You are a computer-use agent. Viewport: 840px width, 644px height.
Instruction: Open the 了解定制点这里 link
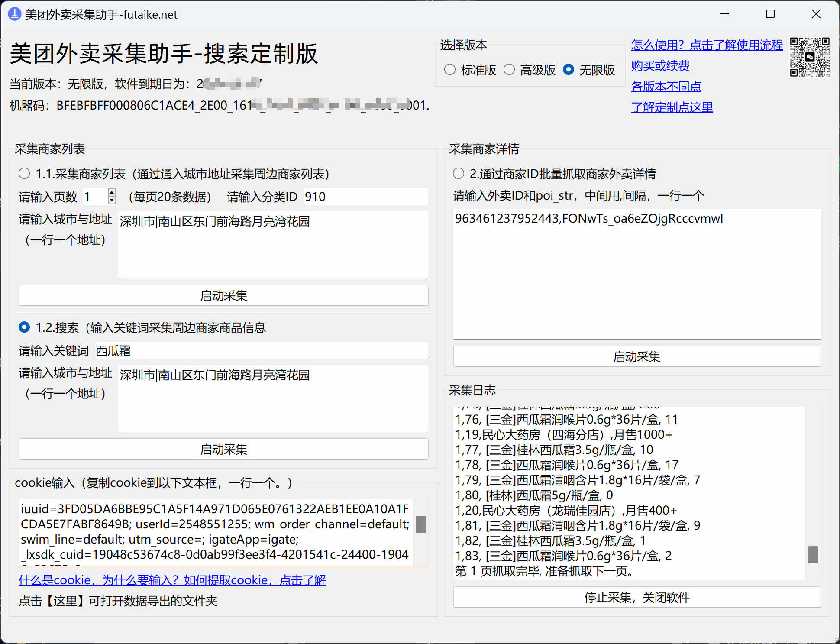672,107
